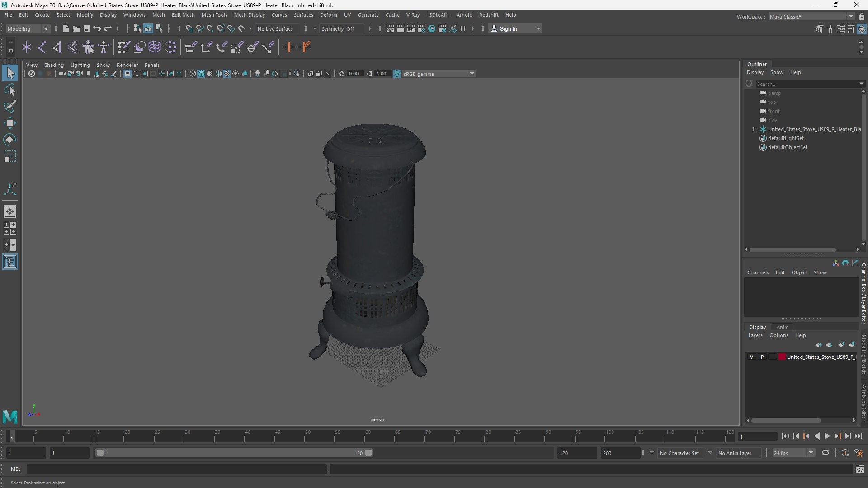The height and width of the screenshot is (488, 868).
Task: Click the red color swatch of stove layer
Action: [x=782, y=357]
